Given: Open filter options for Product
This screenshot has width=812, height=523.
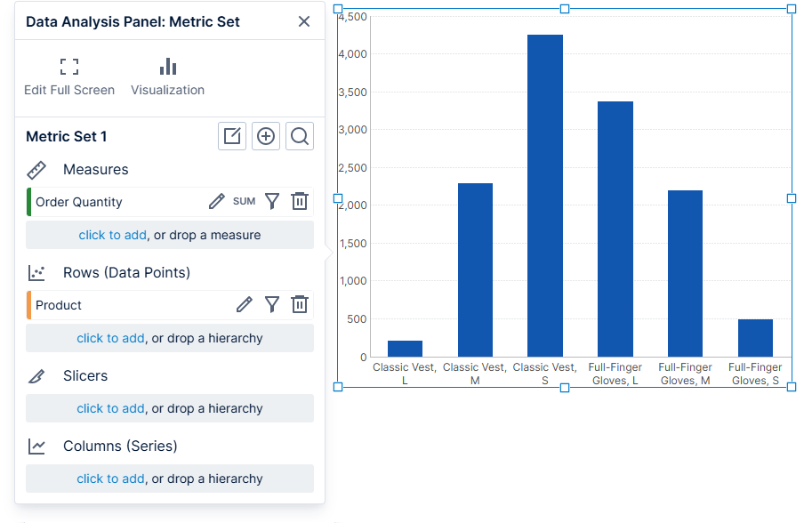Looking at the screenshot, I should [272, 304].
